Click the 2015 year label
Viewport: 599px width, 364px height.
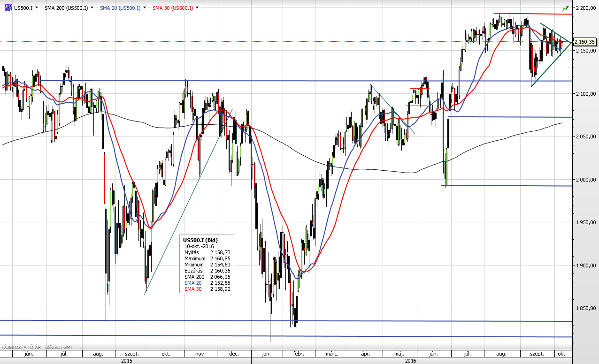(x=126, y=361)
